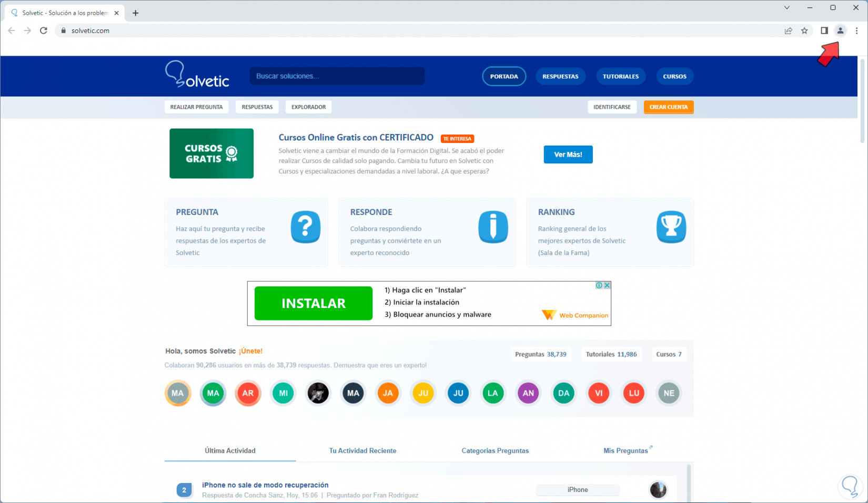Bookmark this tab with the star icon

point(804,30)
